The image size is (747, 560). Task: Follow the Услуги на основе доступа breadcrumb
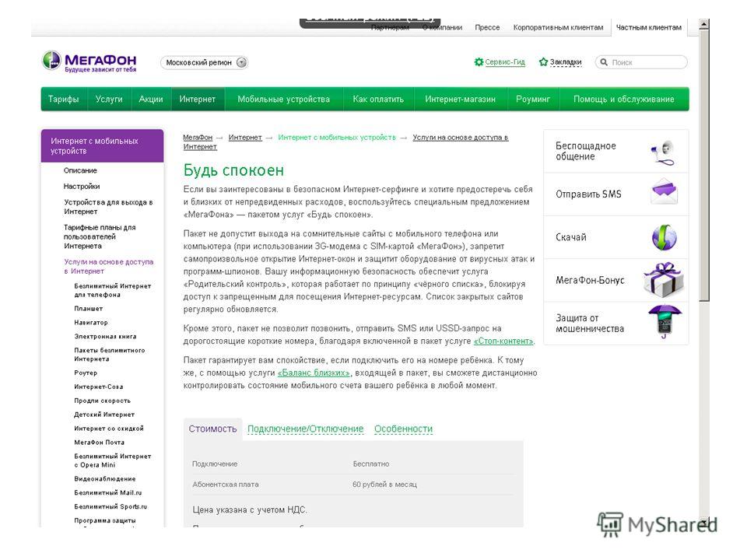pyautogui.click(x=345, y=142)
